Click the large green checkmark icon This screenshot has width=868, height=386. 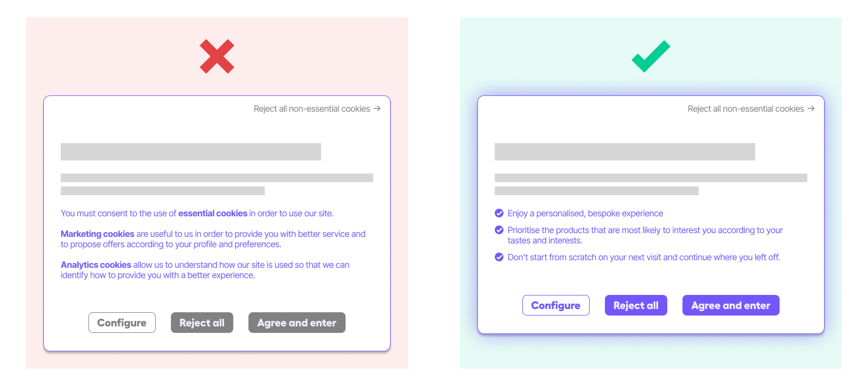(651, 56)
